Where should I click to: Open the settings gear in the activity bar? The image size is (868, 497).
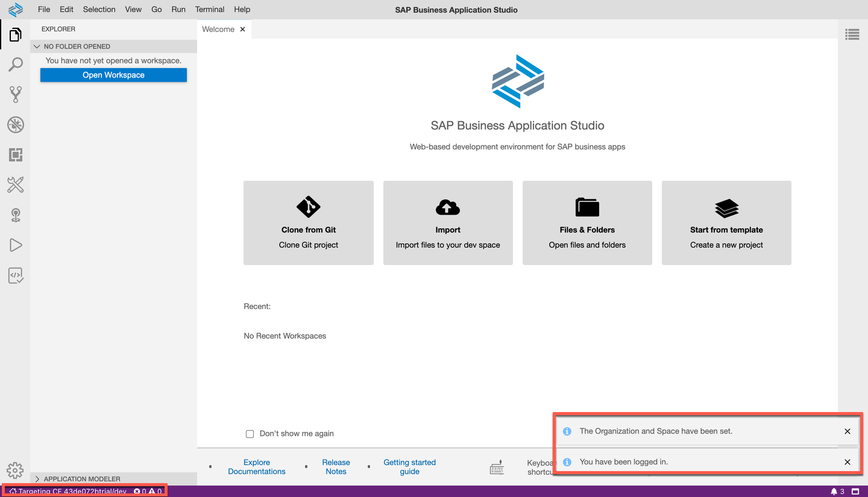click(15, 470)
